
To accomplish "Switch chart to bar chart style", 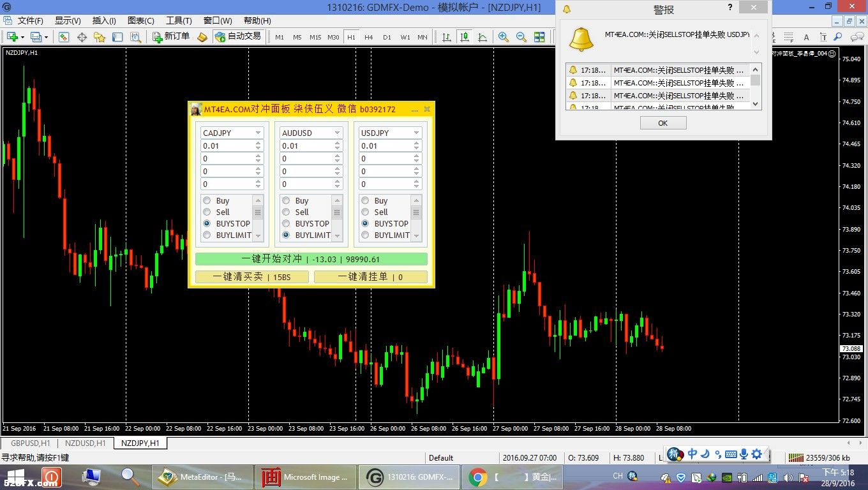I will (447, 37).
